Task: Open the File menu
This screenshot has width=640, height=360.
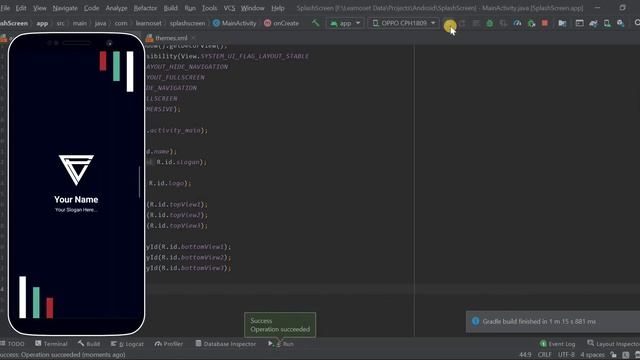Action: click(x=5, y=8)
